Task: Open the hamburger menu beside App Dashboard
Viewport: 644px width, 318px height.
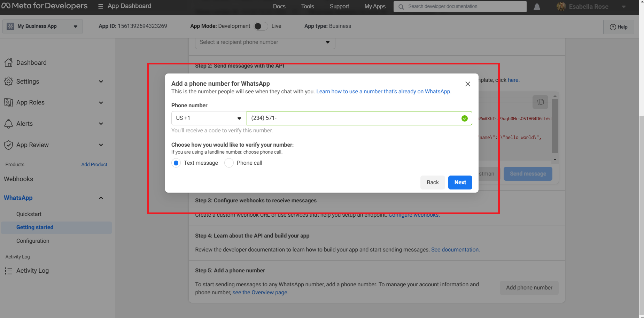Action: point(101,6)
